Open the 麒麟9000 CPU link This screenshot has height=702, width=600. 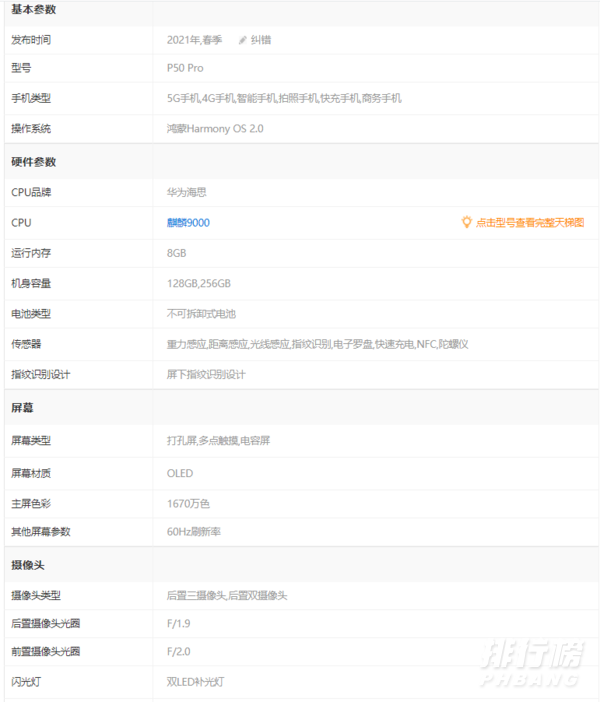[x=188, y=223]
